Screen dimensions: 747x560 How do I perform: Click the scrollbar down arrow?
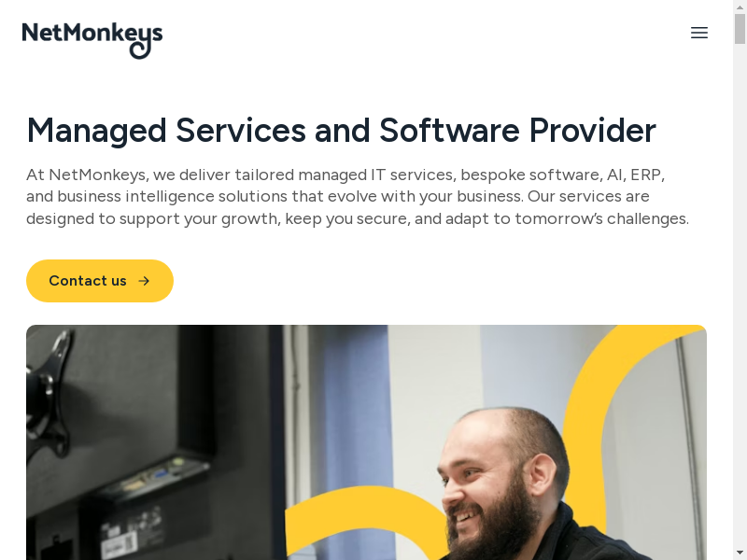tap(740, 553)
